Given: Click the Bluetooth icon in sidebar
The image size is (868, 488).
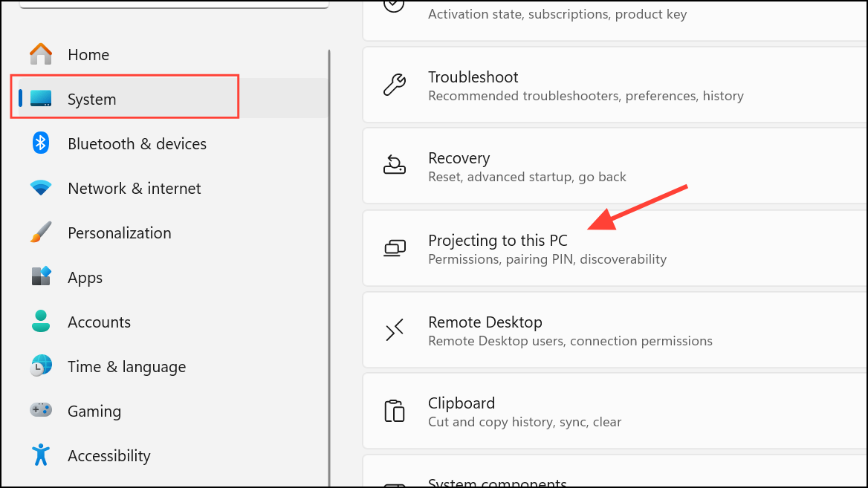Looking at the screenshot, I should tap(41, 143).
